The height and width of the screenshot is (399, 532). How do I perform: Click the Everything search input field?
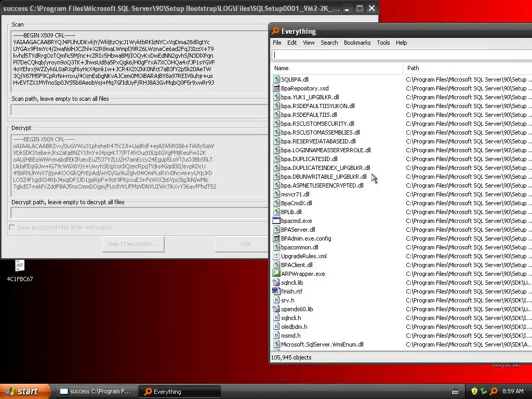point(402,55)
